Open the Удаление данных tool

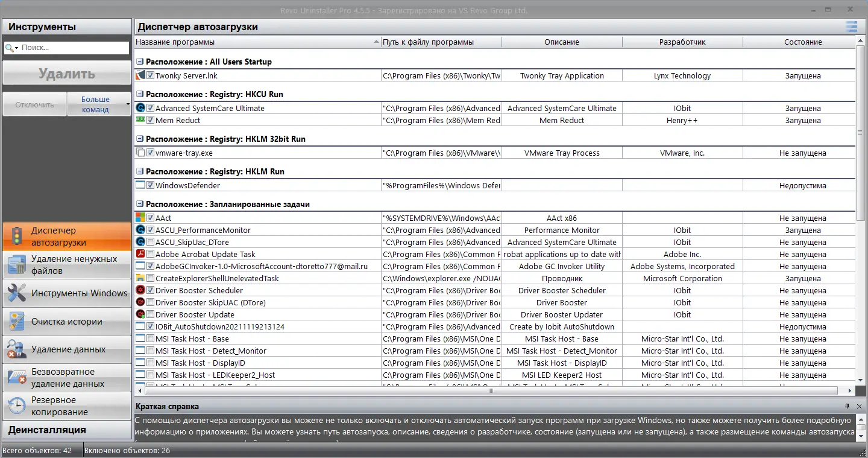pyautogui.click(x=66, y=349)
